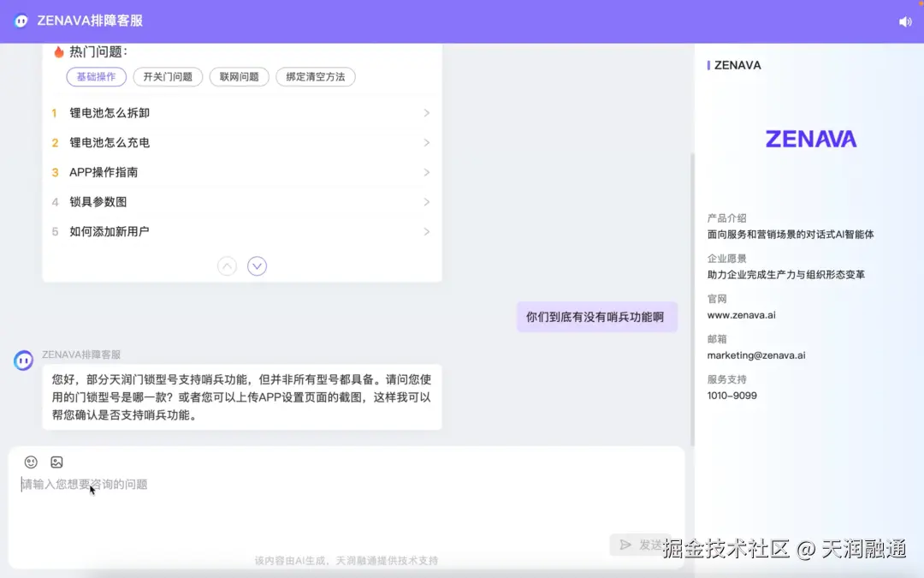The image size is (924, 578).
Task: Click the ZENAVA robot logo in header
Action: tap(21, 21)
